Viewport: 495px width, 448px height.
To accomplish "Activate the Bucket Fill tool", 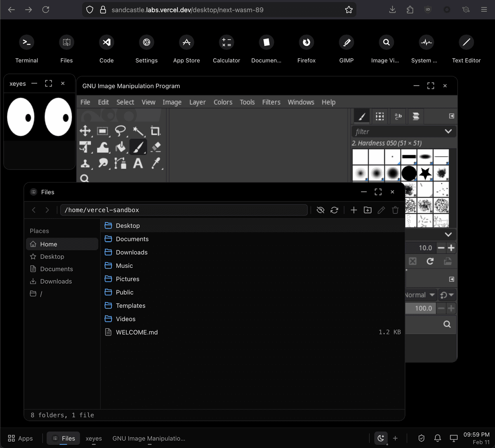I will coord(121,147).
